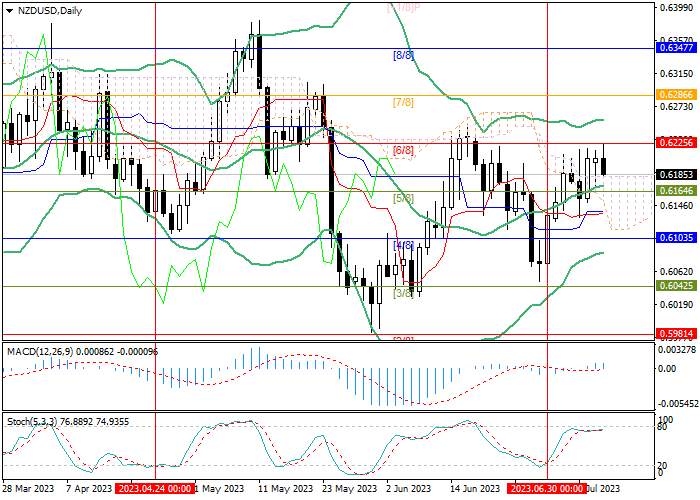This screenshot has width=700, height=500.
Task: Click the 0.61460 price scale value
Action: pyautogui.click(x=677, y=205)
